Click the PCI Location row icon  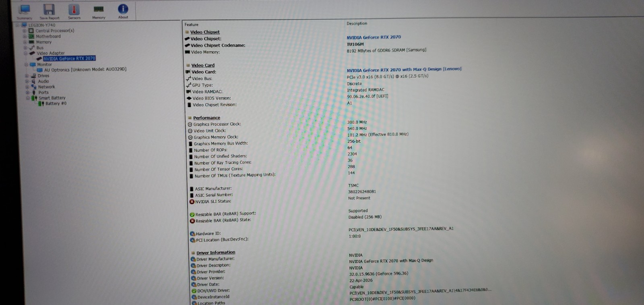[192, 240]
